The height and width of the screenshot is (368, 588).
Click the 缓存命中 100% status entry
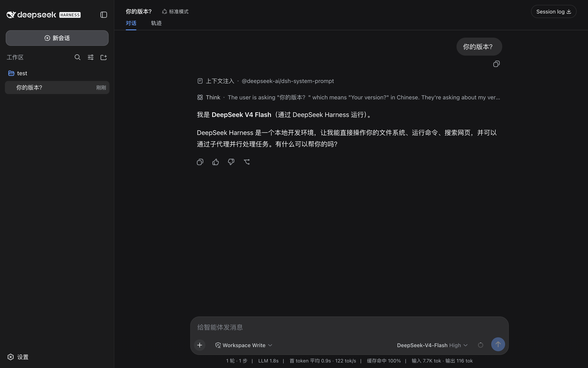coord(384,361)
